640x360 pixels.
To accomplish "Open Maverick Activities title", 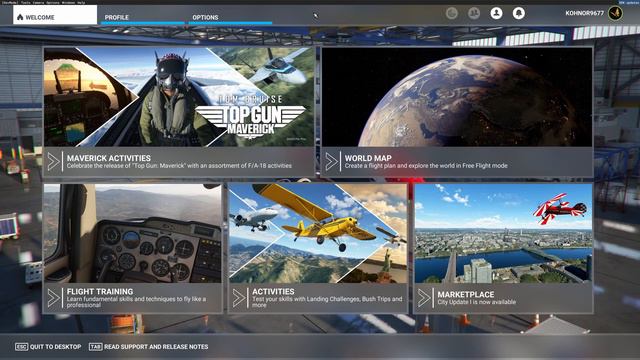I will tap(109, 158).
